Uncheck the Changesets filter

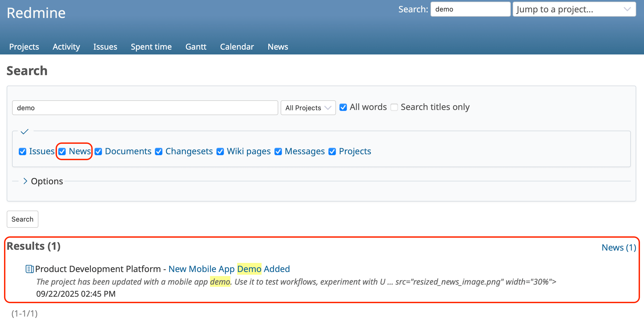[158, 151]
